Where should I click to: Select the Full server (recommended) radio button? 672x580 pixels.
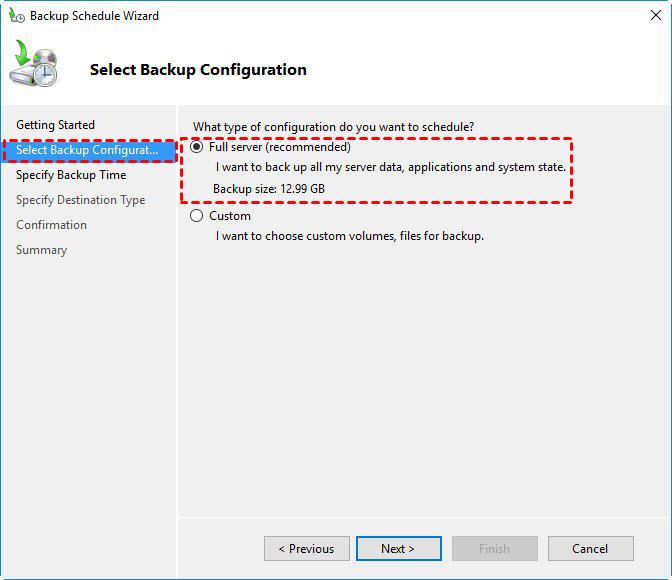pyautogui.click(x=196, y=147)
